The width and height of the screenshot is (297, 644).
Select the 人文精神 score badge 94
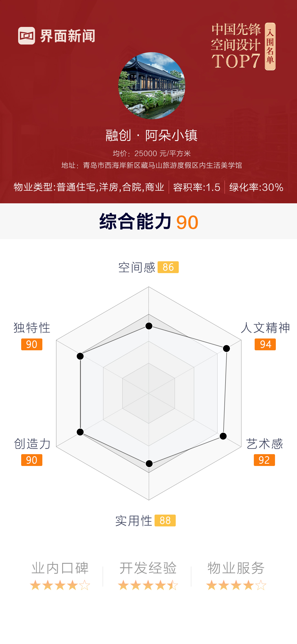tap(265, 344)
